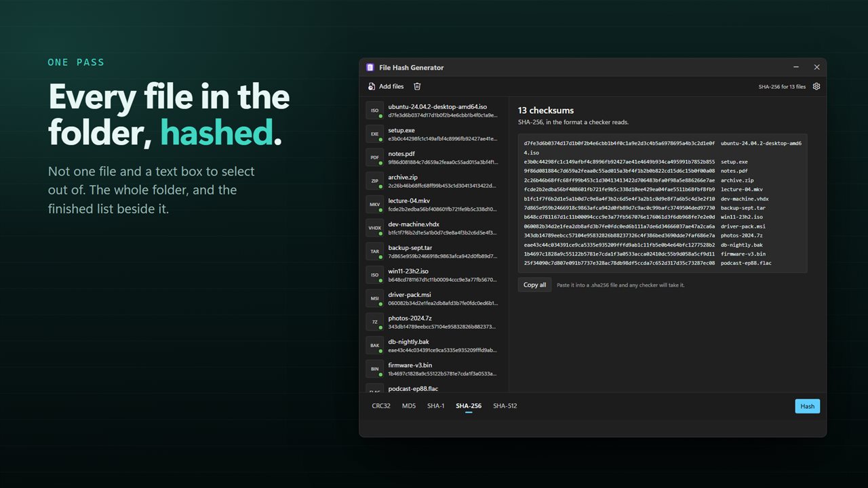Select the backup-sept.tar file name
This screenshot has height=488, width=868.
pyautogui.click(x=410, y=248)
